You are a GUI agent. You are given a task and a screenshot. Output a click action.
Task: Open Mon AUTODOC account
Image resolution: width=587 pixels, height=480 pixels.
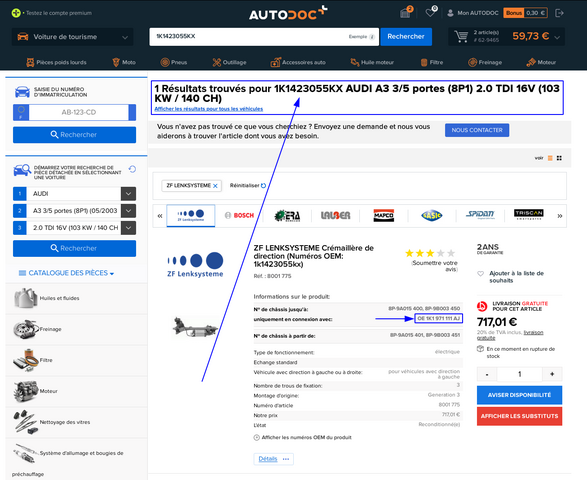tap(473, 13)
